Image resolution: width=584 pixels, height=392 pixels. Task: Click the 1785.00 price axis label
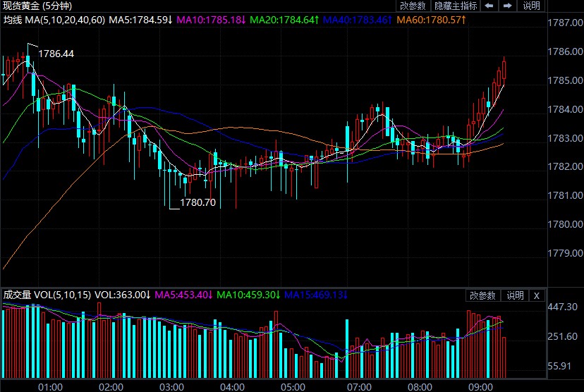coord(565,80)
